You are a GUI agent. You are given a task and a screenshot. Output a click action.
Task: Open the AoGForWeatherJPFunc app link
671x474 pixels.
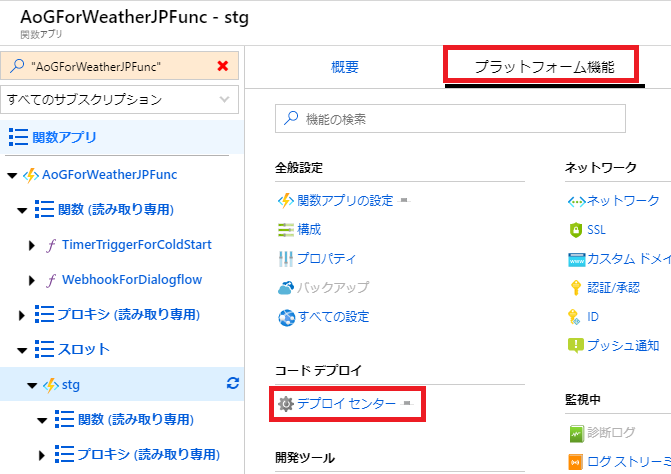(x=110, y=175)
